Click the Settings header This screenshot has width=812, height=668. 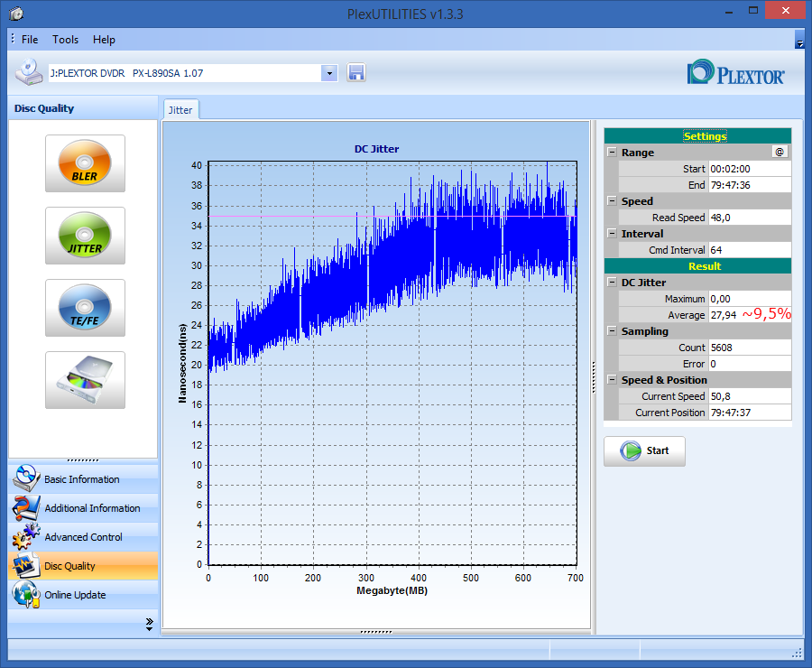[697, 135]
